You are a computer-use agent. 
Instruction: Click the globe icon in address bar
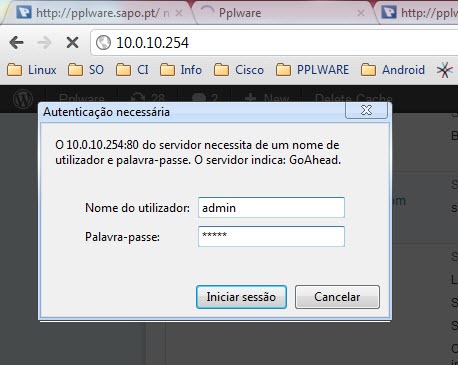[x=103, y=43]
